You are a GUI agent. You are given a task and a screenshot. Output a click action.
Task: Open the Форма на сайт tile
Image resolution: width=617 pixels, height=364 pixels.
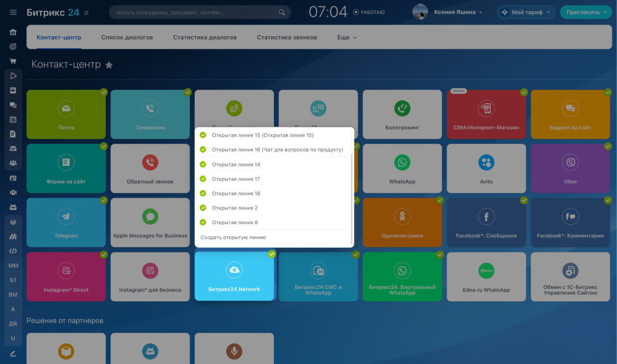[x=66, y=168]
